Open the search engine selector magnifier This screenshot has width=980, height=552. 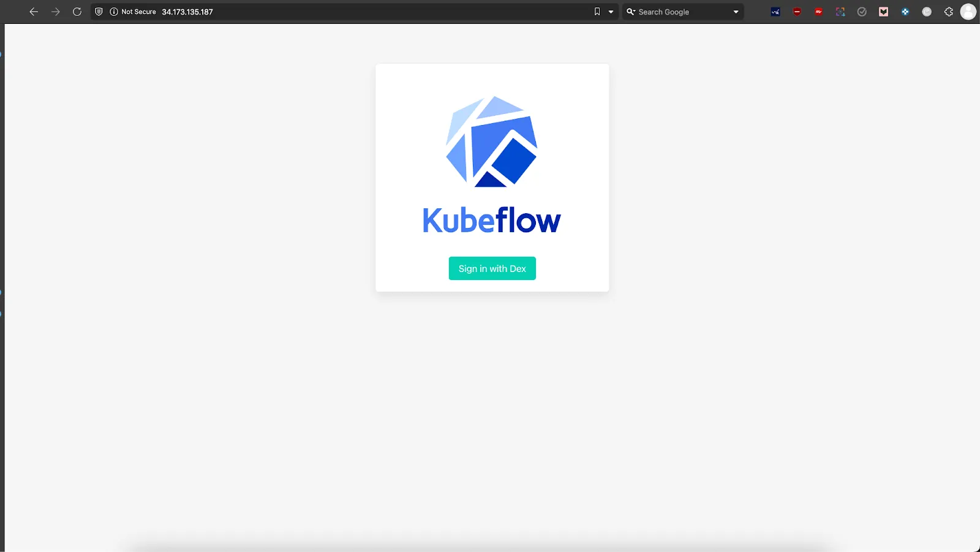pyautogui.click(x=630, y=12)
